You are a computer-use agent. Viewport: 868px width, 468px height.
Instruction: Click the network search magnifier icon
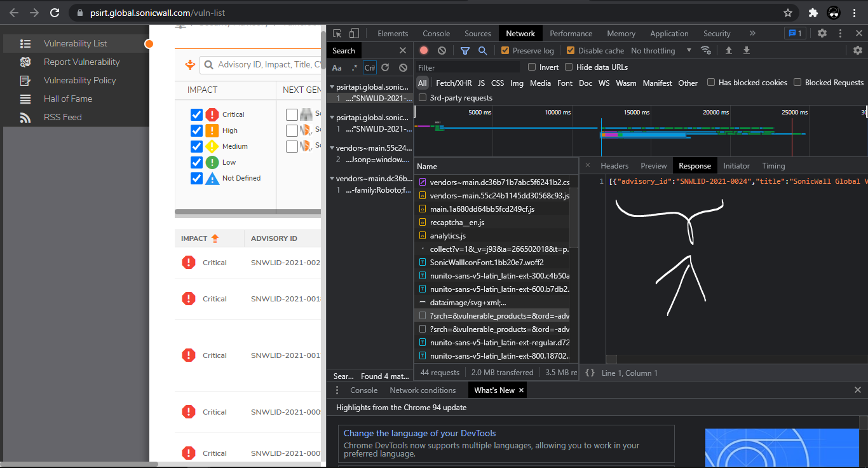coord(482,50)
